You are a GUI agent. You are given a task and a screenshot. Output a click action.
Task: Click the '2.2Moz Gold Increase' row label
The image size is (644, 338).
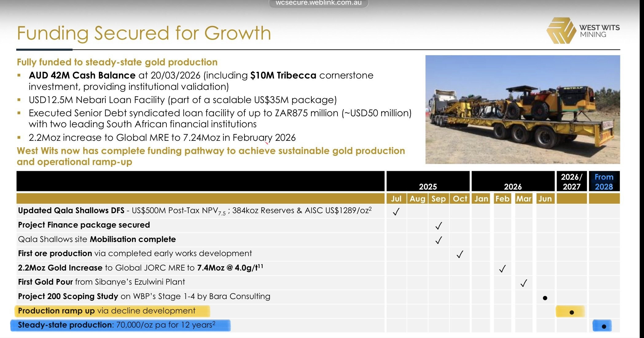[x=140, y=268]
